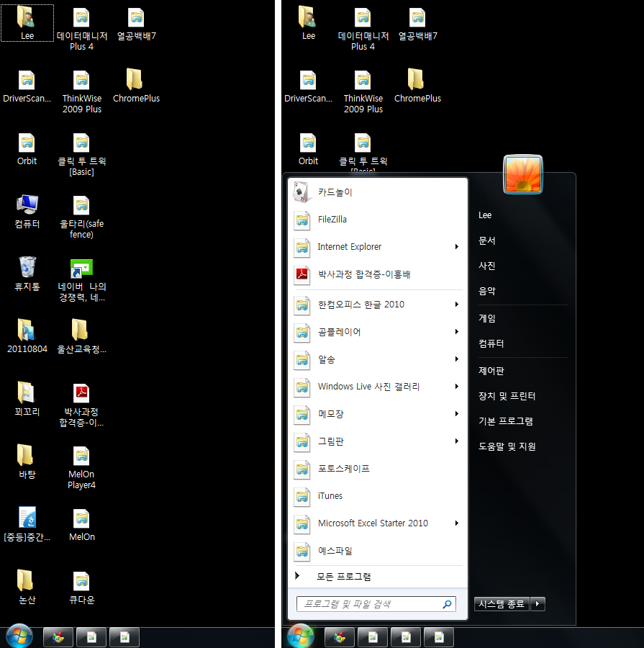Start Microsoft Excel Starter 2010
The height and width of the screenshot is (648, 644).
[377, 523]
